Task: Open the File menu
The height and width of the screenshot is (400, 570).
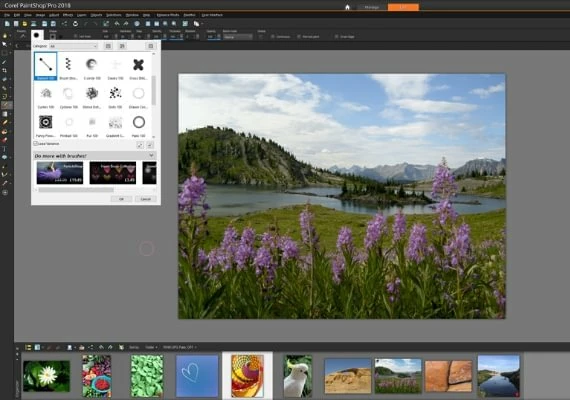Action: tap(7, 15)
